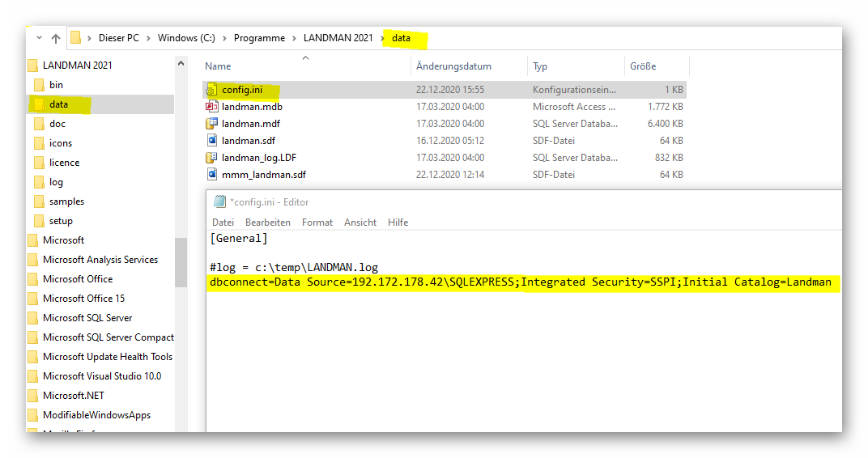868x458 pixels.
Task: Click Dieser PC in the breadcrumb path
Action: coord(118,38)
